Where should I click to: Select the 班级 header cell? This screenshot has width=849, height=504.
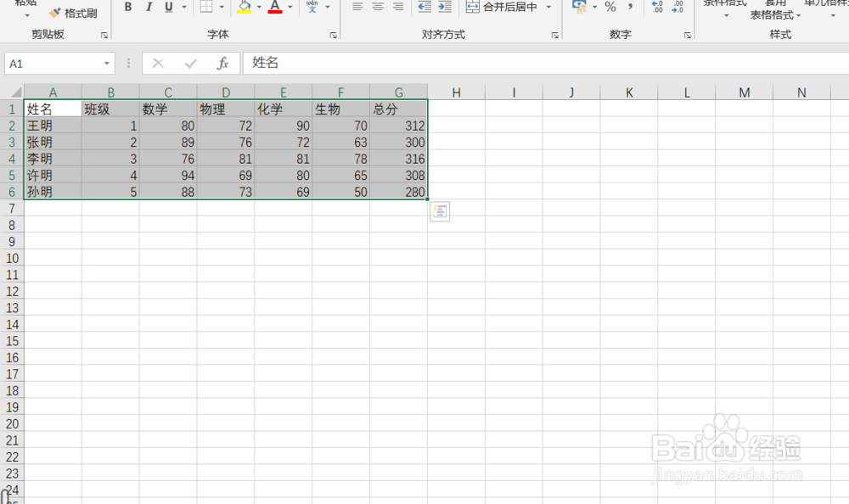click(110, 109)
